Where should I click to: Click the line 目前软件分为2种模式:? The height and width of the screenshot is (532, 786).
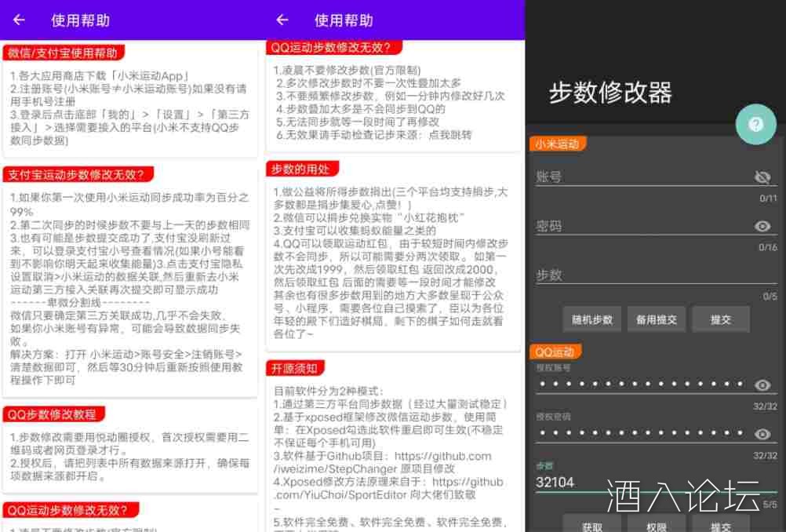pos(329,391)
